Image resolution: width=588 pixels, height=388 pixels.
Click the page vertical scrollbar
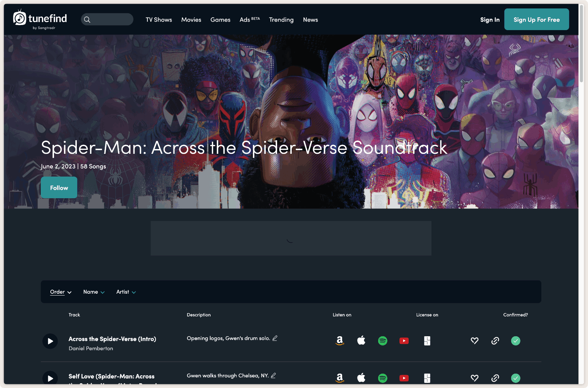(x=581, y=44)
